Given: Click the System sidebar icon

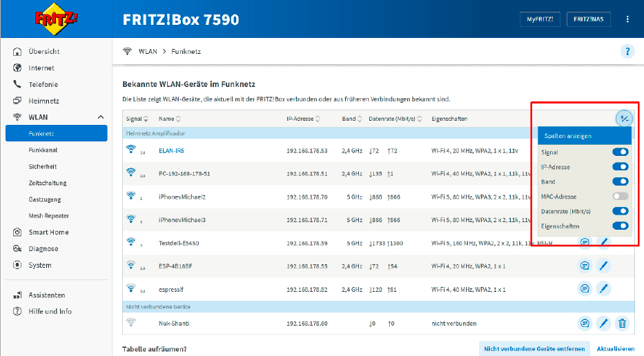Looking at the screenshot, I should click(17, 265).
